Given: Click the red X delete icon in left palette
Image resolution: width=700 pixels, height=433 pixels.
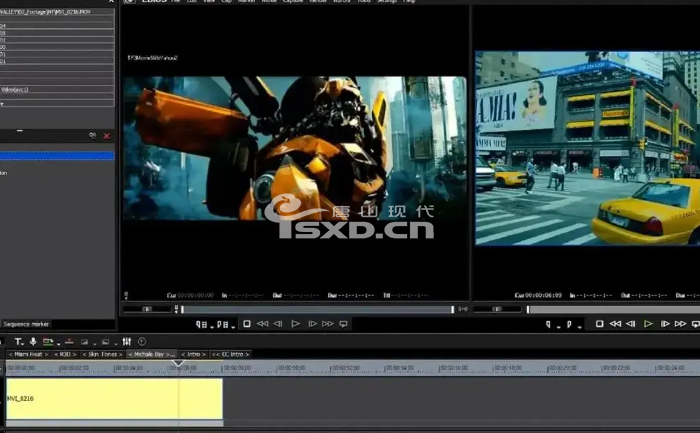Looking at the screenshot, I should (x=107, y=136).
